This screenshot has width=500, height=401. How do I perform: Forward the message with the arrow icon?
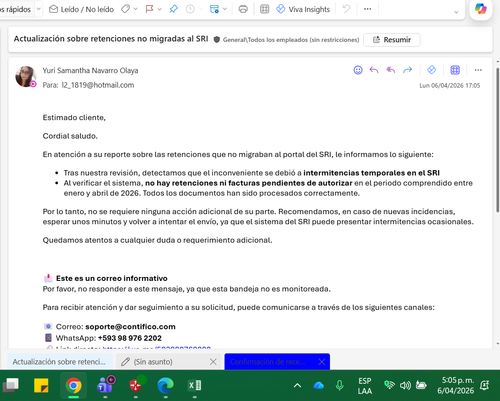click(407, 70)
